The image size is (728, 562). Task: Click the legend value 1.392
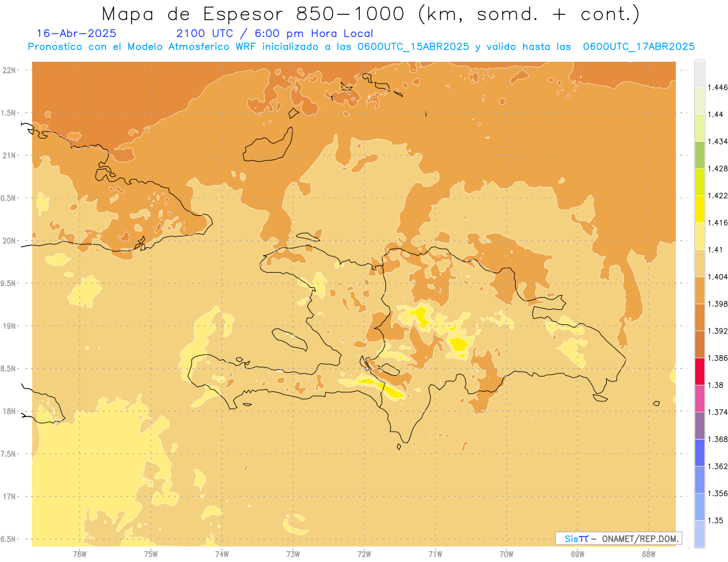pyautogui.click(x=717, y=331)
